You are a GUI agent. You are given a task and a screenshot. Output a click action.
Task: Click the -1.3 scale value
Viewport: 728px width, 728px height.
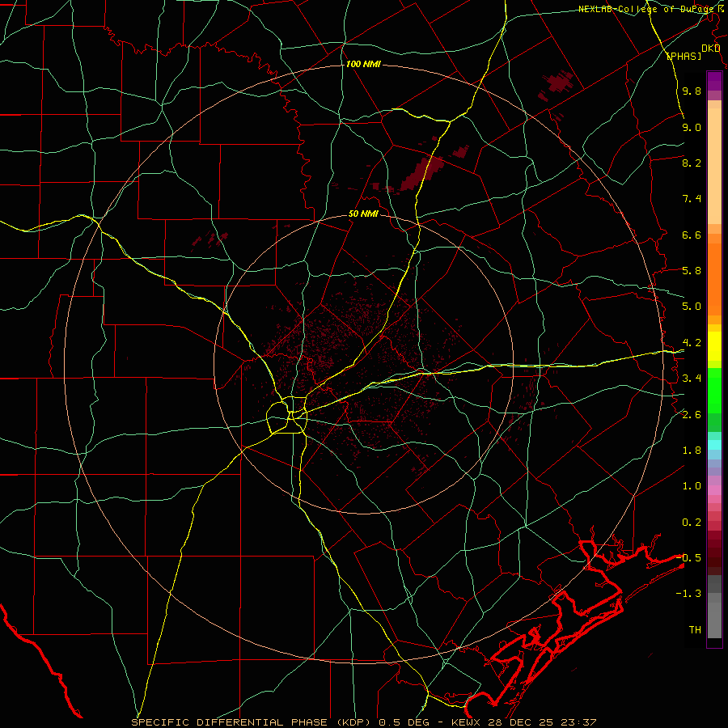click(689, 594)
